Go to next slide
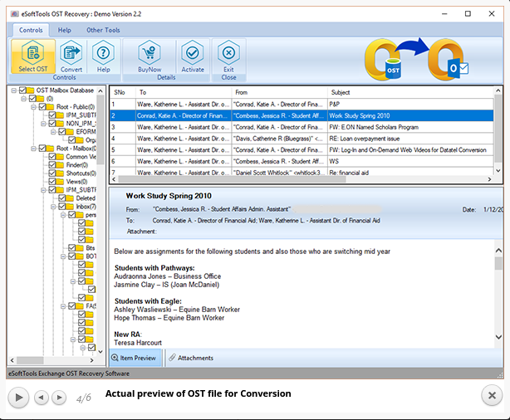Screen dimensions: 510x420 [x=59, y=398]
